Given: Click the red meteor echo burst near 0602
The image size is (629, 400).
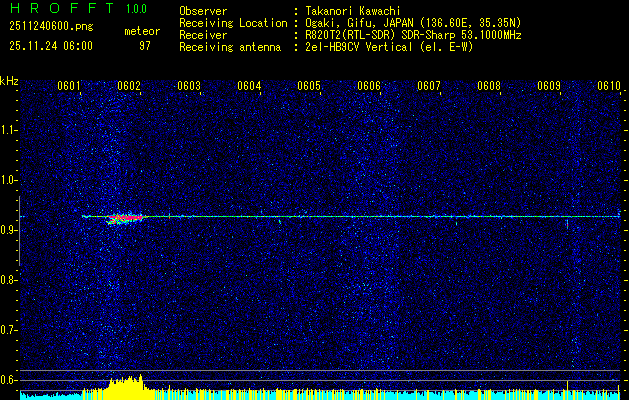Looking at the screenshot, I should point(125,218).
